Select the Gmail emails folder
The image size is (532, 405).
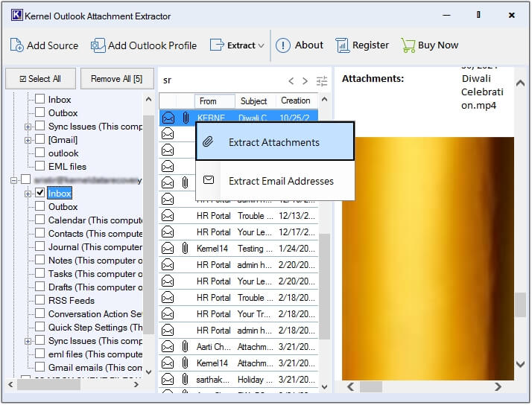(95, 367)
